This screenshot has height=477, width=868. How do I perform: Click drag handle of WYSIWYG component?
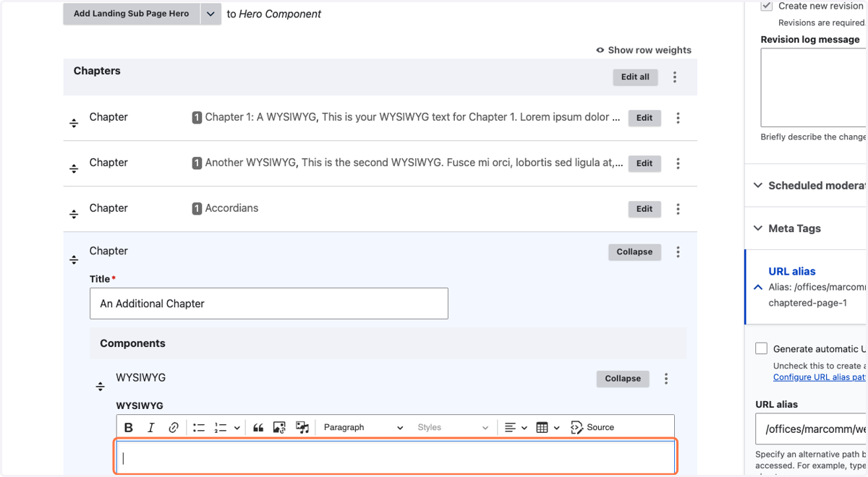tap(101, 387)
